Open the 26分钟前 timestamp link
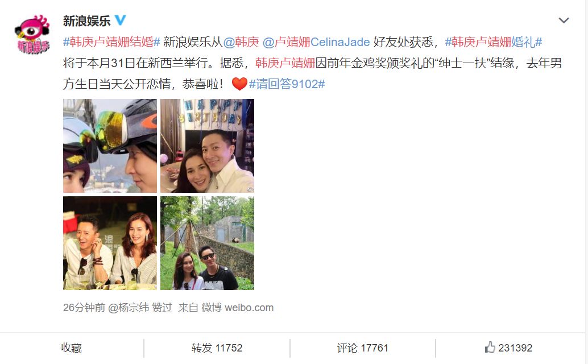This screenshot has width=588, height=364. [x=84, y=307]
